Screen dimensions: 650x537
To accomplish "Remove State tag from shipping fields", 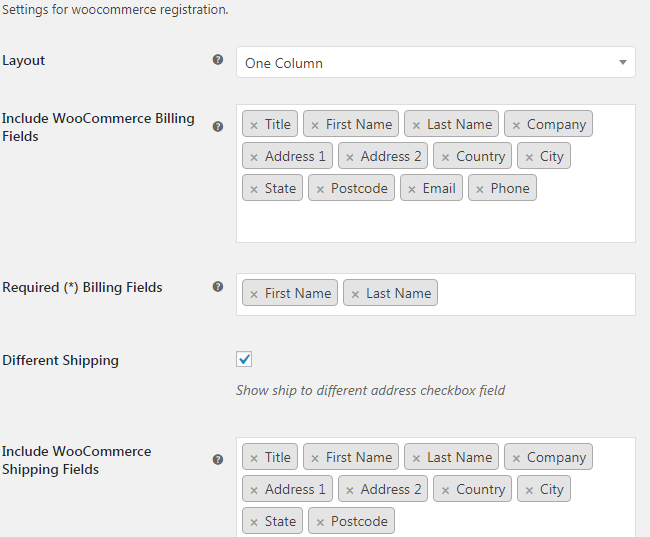I will click(254, 522).
